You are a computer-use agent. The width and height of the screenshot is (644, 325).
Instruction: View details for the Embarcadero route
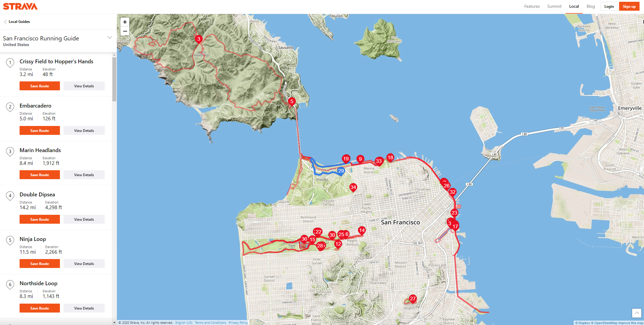[x=84, y=131]
